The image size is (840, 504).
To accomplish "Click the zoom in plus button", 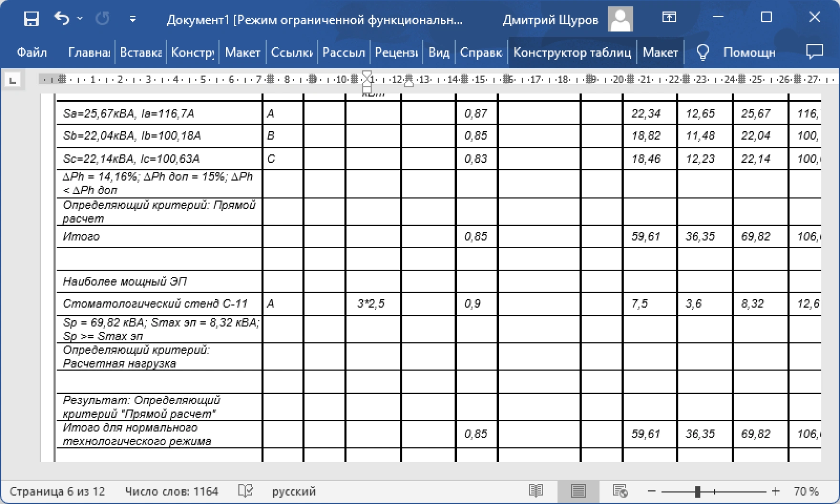I will click(776, 491).
